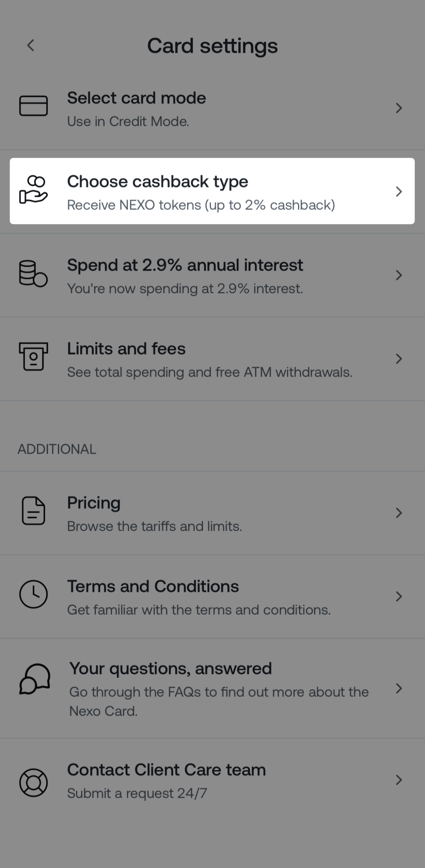Tap the credit card icon
The height and width of the screenshot is (868, 425).
click(33, 106)
